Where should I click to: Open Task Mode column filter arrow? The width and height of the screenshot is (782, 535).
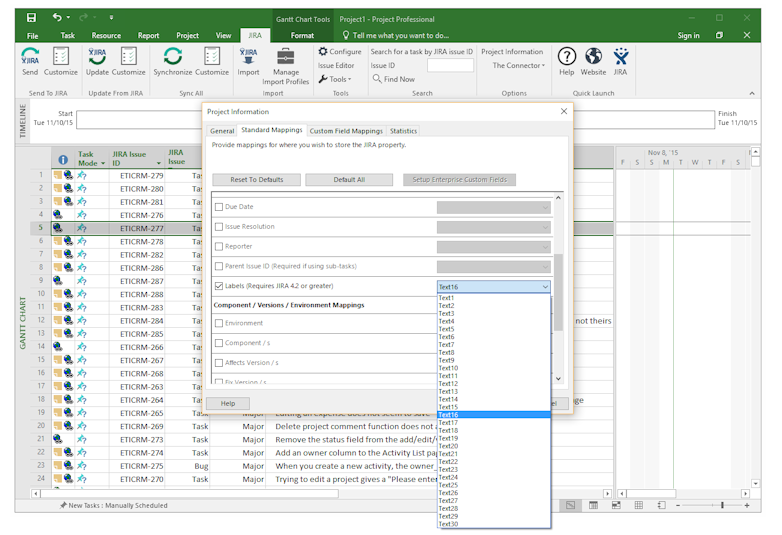coord(103,164)
